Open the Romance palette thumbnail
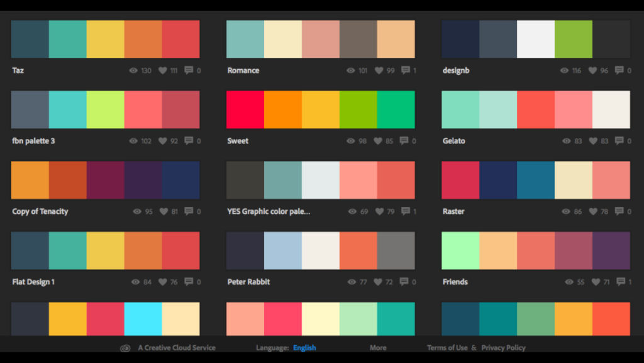This screenshot has height=363, width=644. pos(321,38)
